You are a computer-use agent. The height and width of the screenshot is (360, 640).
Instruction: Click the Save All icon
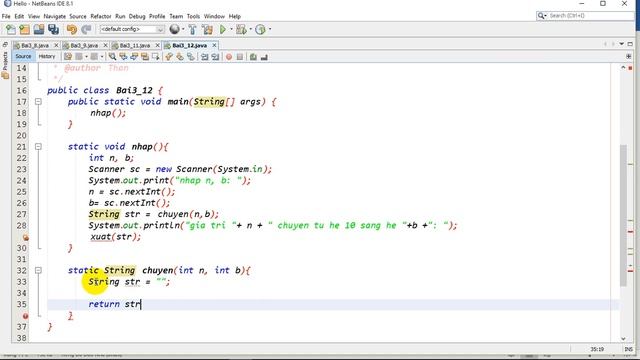[53, 29]
